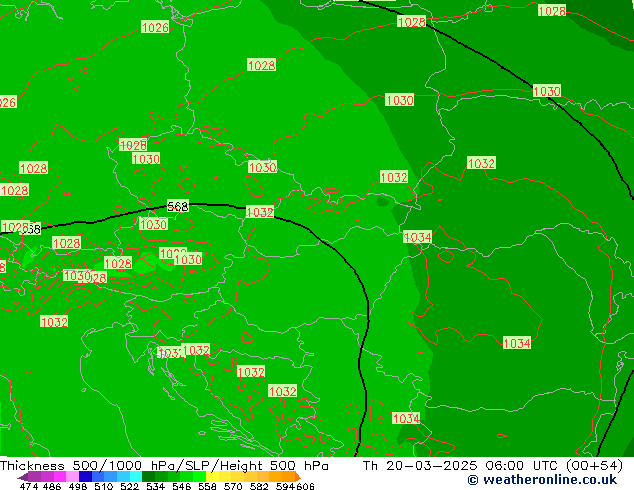Click the light pink legend swatch before 498
Screen dimensions: 634x490
[72, 477]
